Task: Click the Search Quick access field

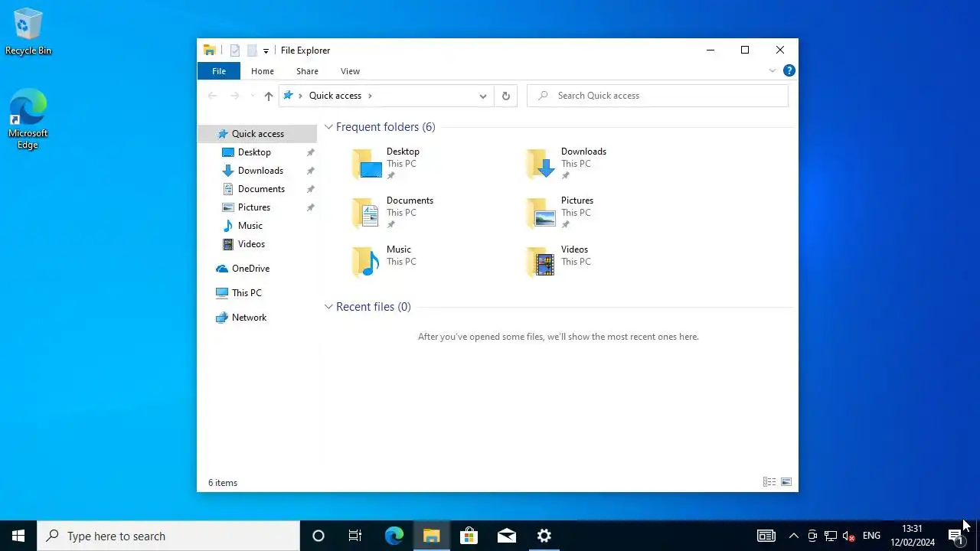Action: (x=658, y=96)
